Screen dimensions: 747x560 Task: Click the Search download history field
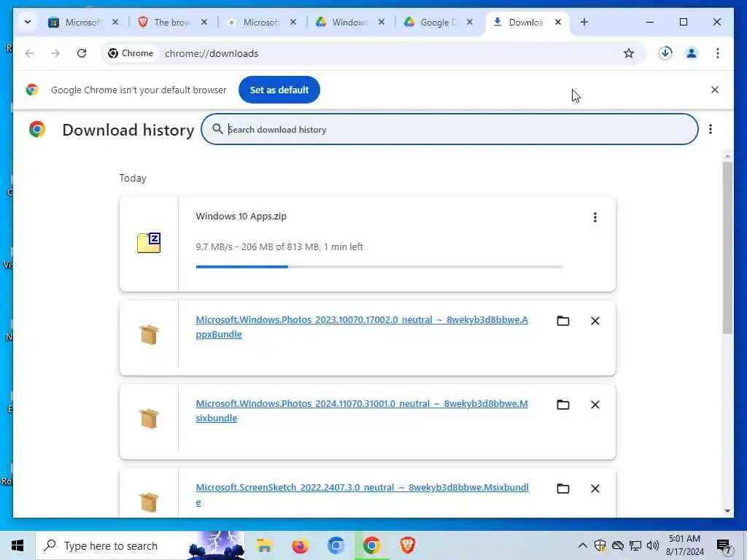449,130
